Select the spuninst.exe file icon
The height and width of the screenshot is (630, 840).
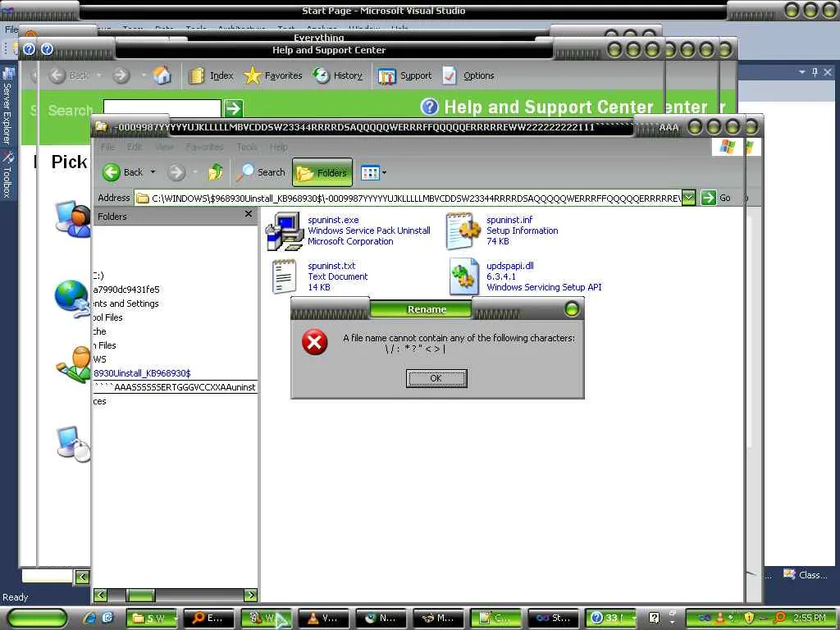click(285, 231)
